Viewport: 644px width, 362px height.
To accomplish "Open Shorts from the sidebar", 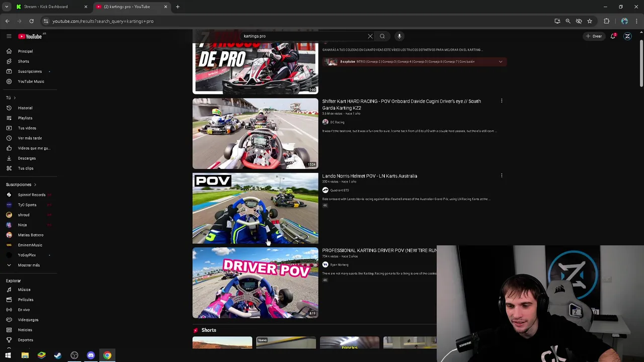I will 23,61.
